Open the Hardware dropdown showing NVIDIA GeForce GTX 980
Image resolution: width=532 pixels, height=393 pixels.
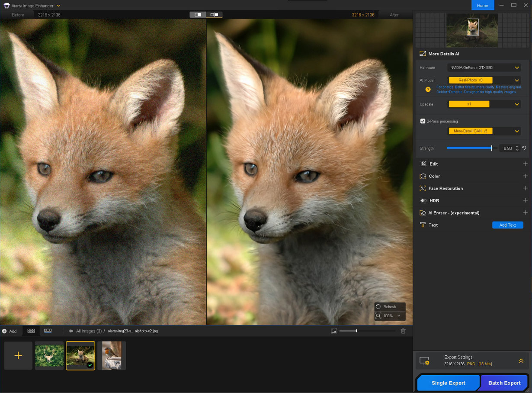click(484, 68)
